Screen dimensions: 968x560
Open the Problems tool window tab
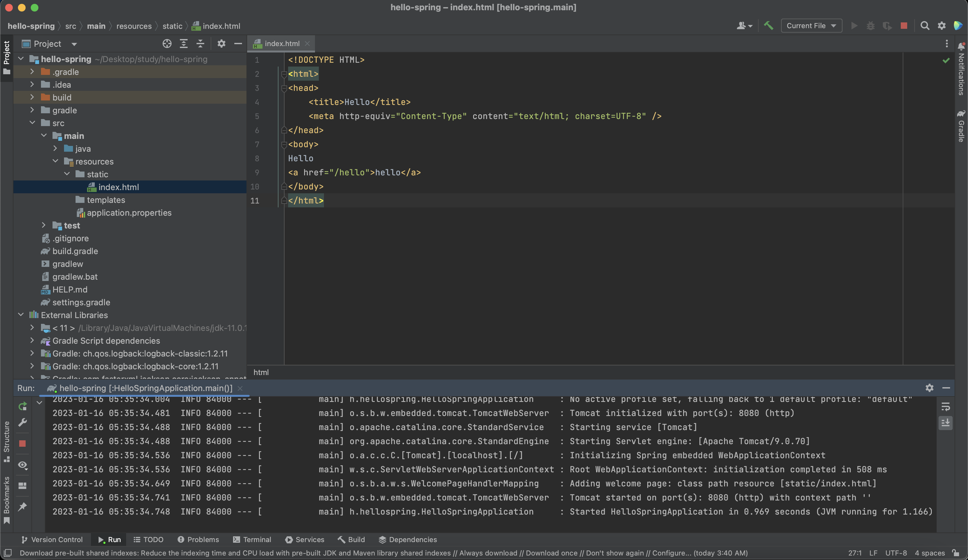click(198, 539)
